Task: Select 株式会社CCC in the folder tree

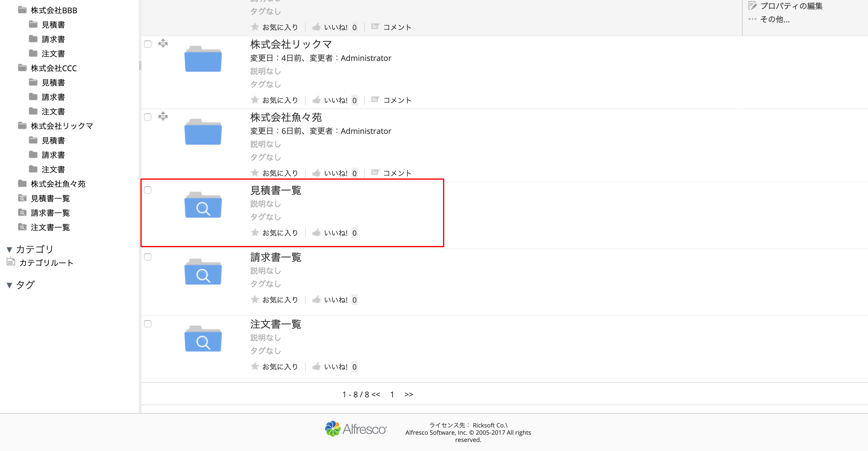Action: [54, 68]
